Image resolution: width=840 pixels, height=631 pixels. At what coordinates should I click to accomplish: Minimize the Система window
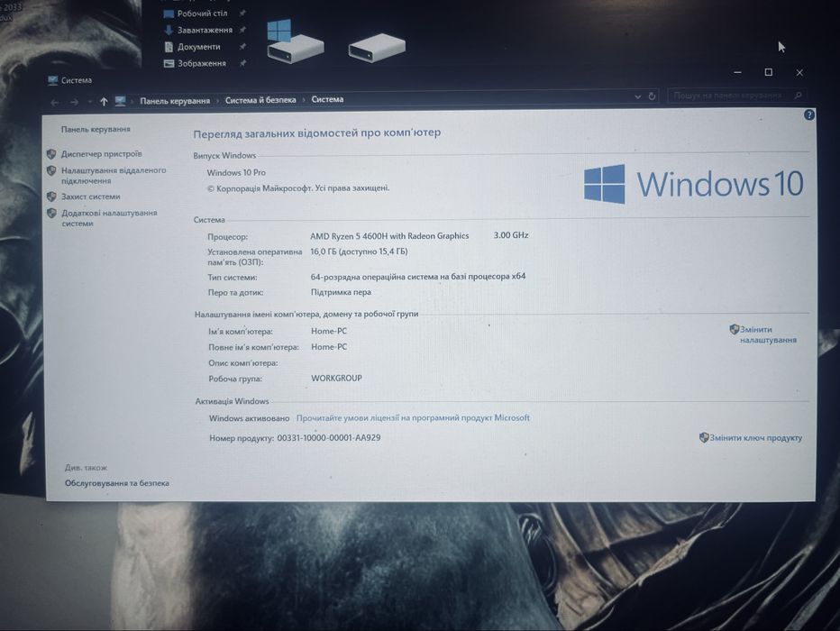point(737,72)
